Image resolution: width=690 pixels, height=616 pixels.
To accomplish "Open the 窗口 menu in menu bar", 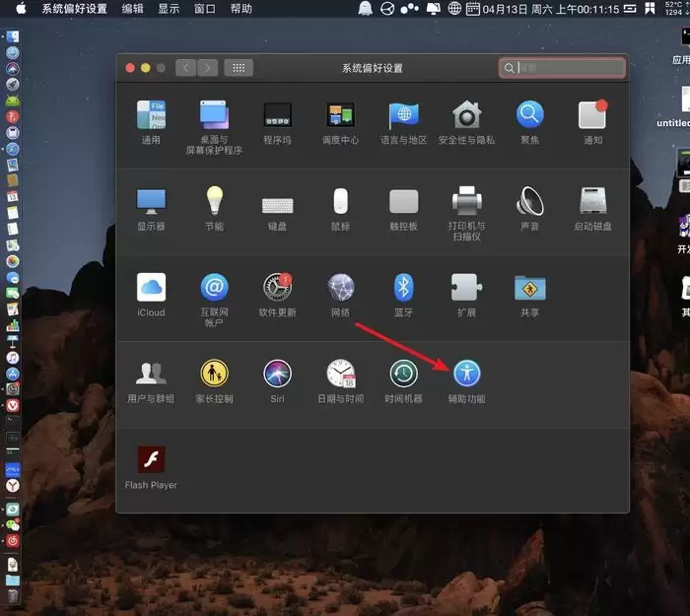I will point(205,9).
